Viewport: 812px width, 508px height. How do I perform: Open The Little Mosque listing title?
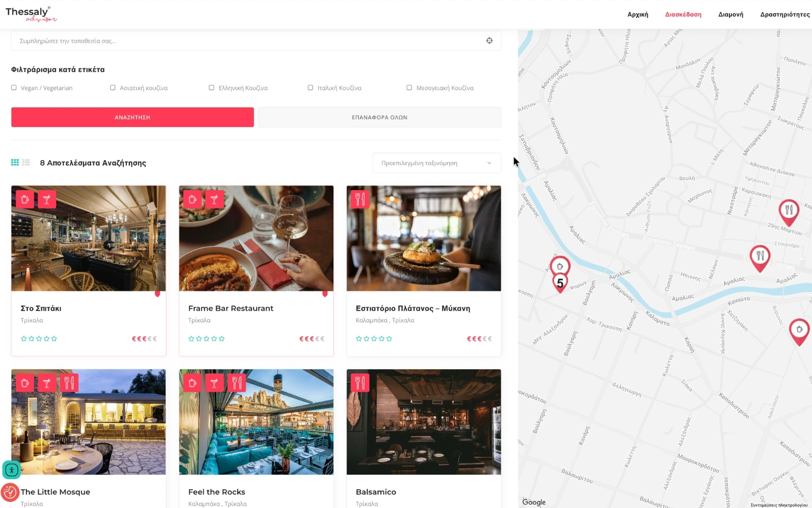pos(55,492)
